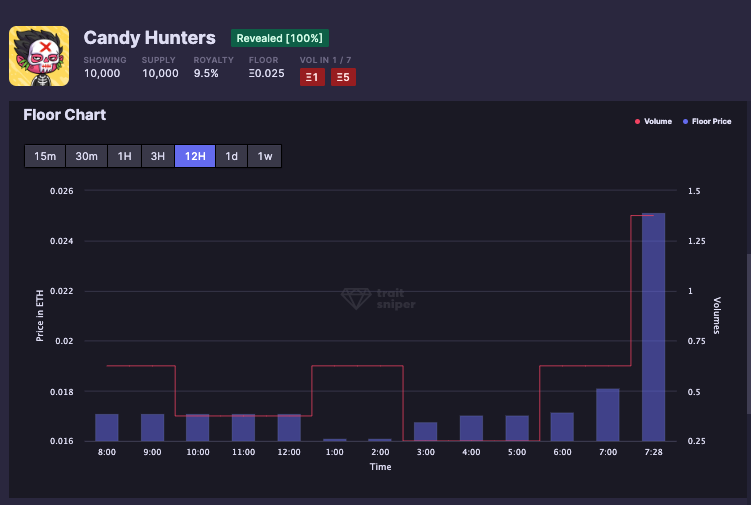751x505 pixels.
Task: Click the royalty value 9.5%
Action: coord(206,73)
